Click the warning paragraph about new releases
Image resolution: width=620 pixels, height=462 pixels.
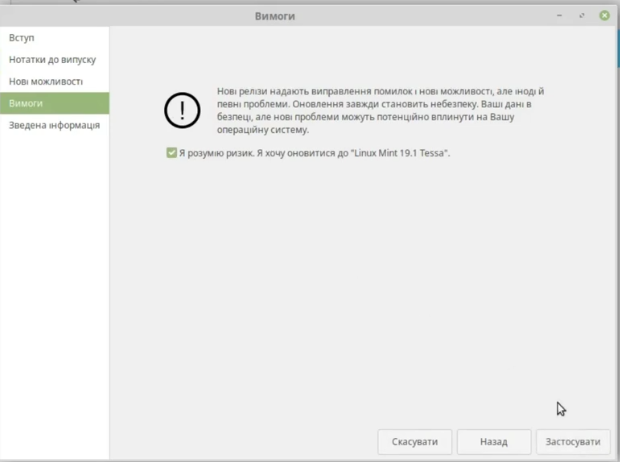click(380, 110)
